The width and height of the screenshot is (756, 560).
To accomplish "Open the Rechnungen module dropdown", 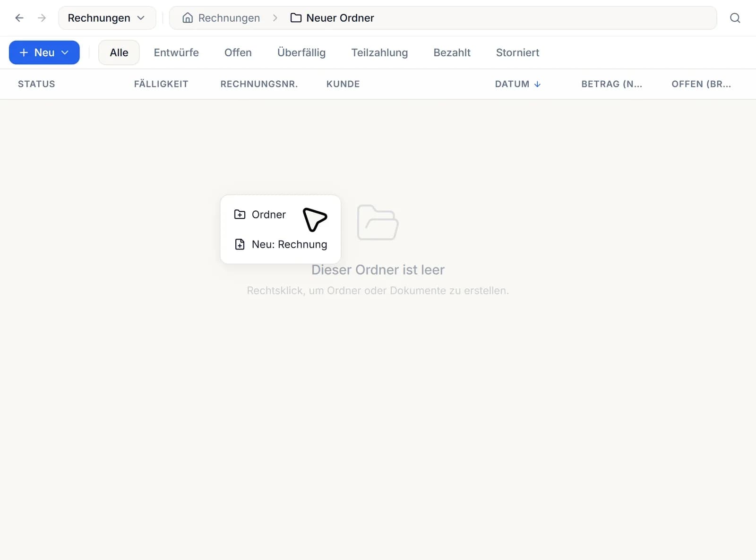I will pos(107,18).
